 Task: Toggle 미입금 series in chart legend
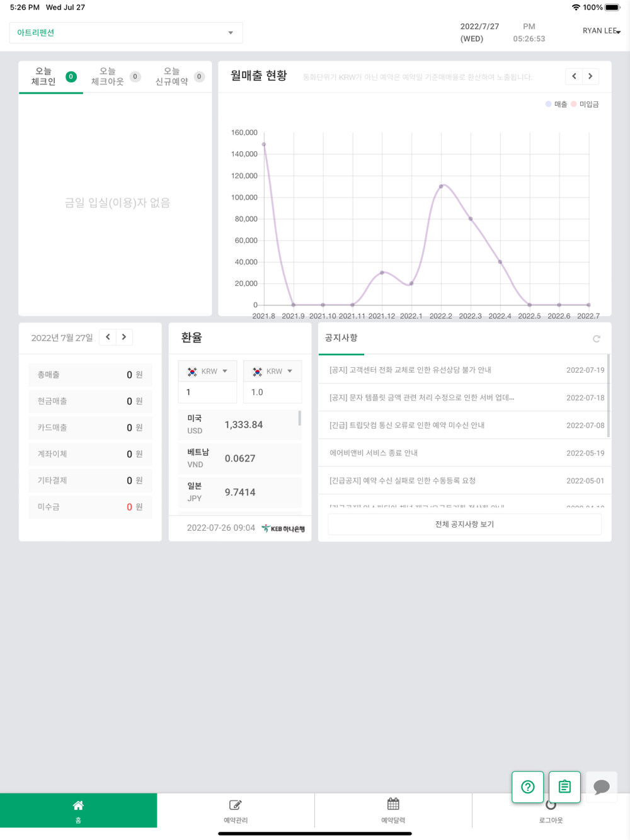point(585,105)
